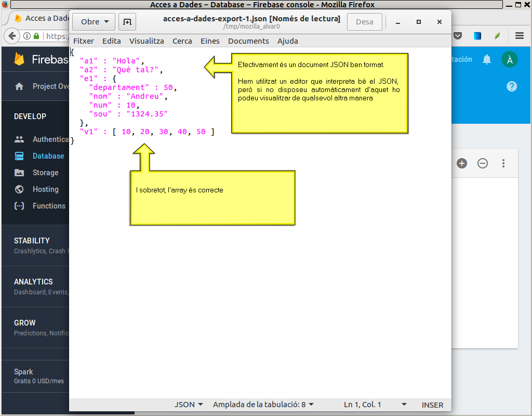Click the Authentication people icon
This screenshot has height=416, width=532.
(x=19, y=139)
